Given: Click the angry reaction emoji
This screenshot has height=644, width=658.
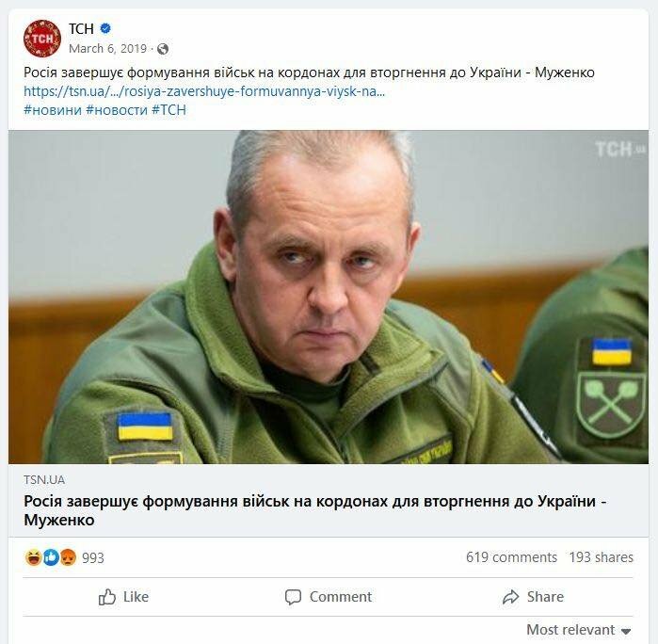Looking at the screenshot, I should [x=68, y=557].
